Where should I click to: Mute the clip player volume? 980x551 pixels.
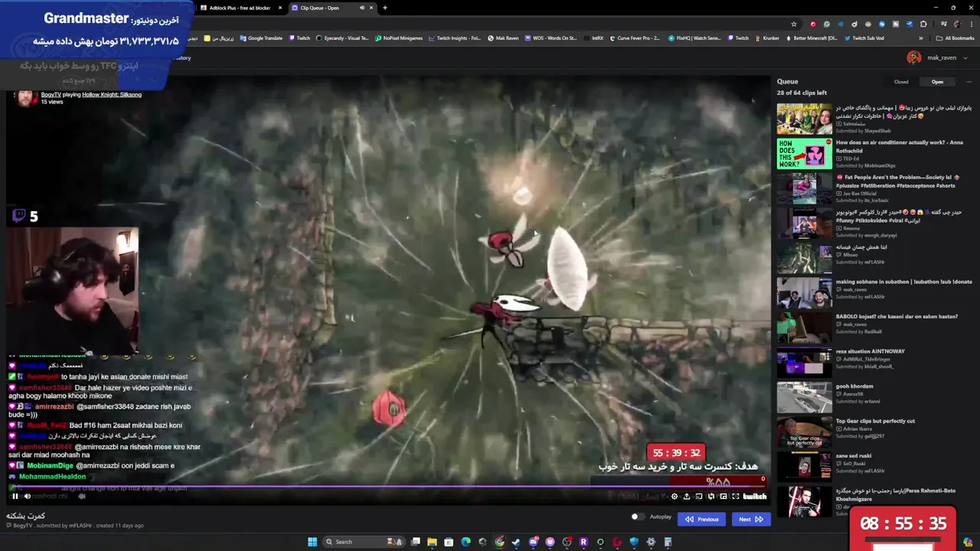[x=28, y=496]
